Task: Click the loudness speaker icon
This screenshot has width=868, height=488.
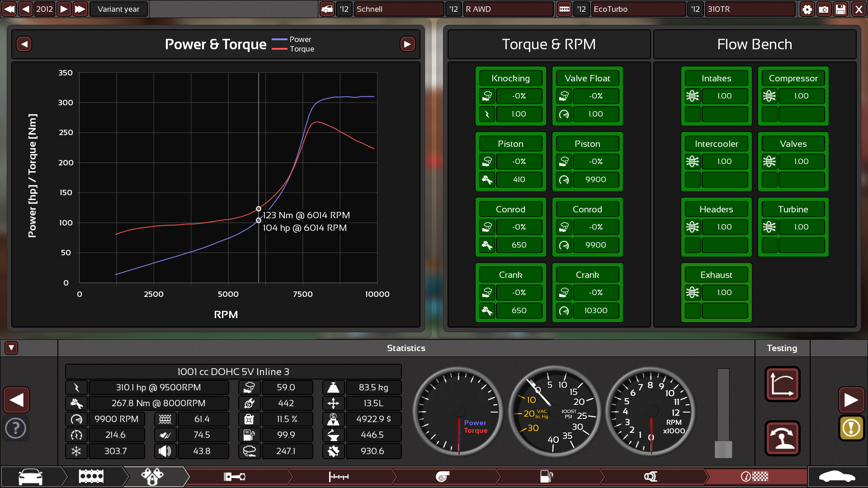Action: [x=165, y=451]
